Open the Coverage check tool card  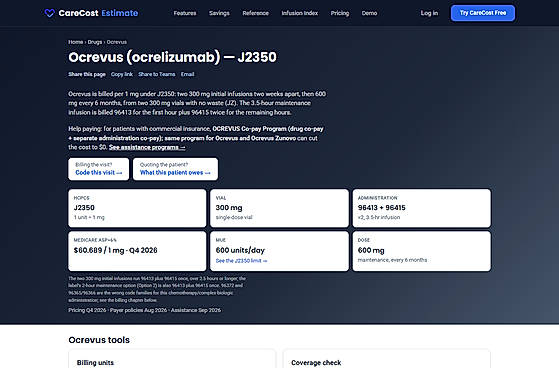pos(387,359)
